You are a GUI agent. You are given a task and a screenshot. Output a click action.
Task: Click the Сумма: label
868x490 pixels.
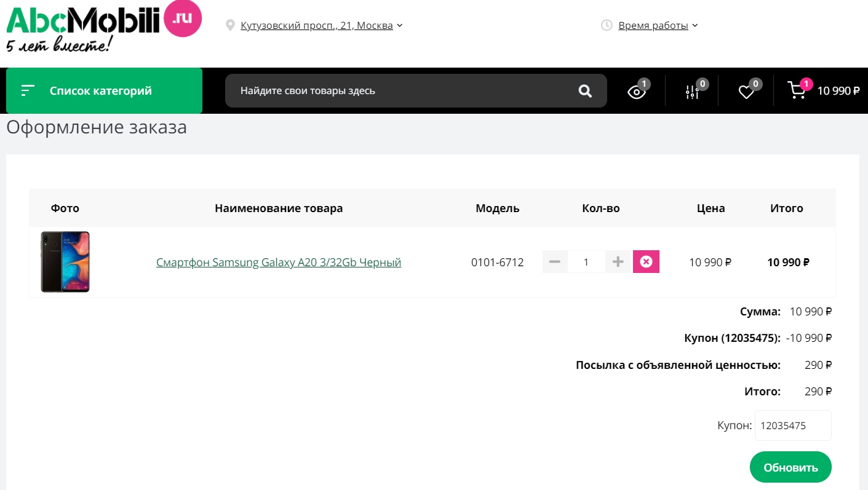(760, 312)
